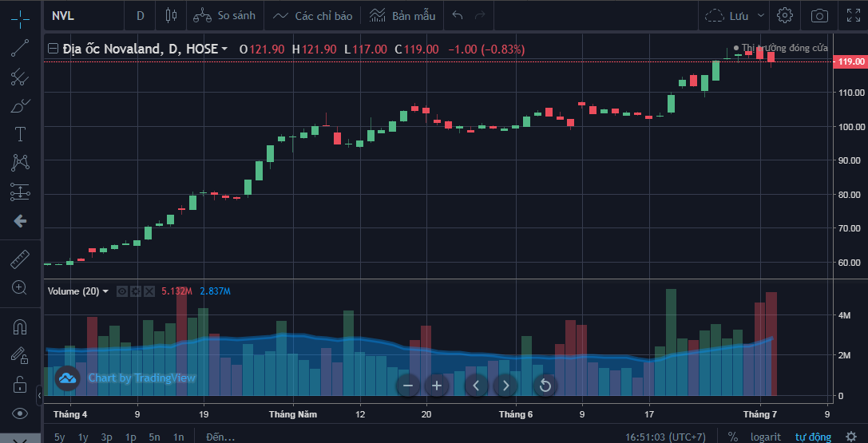Choose the brush drawing tool
Image resolution: width=868 pixels, height=443 pixels.
point(20,105)
